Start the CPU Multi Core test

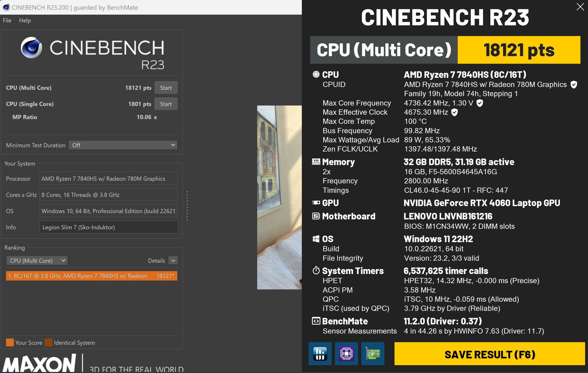point(166,88)
